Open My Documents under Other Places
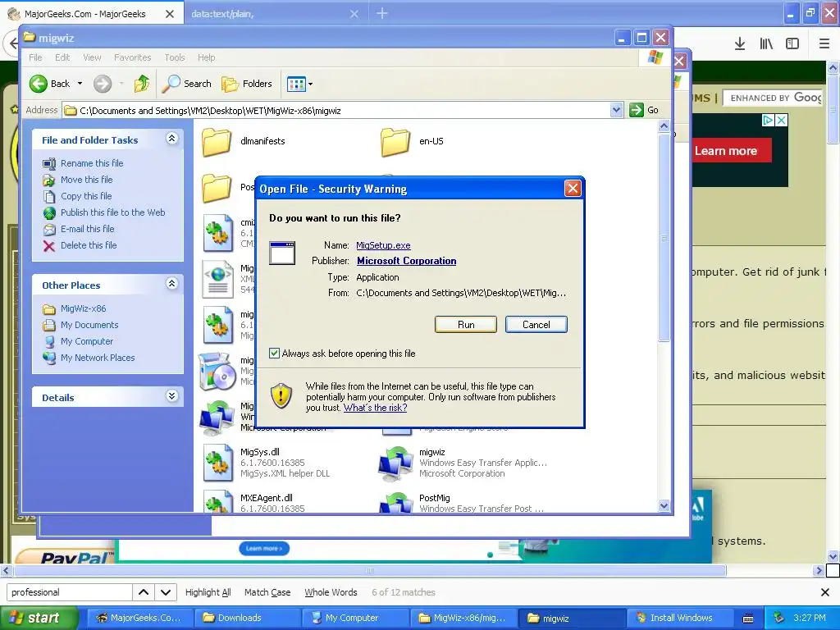This screenshot has height=630, width=840. [89, 325]
